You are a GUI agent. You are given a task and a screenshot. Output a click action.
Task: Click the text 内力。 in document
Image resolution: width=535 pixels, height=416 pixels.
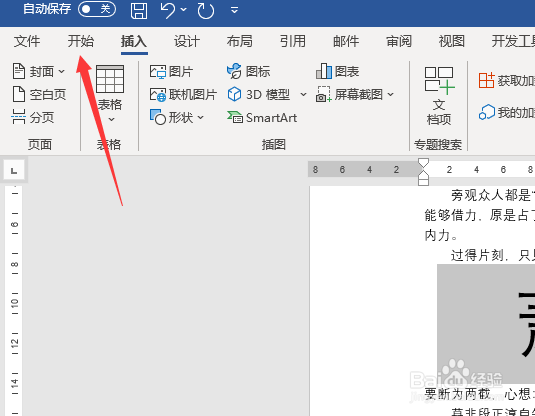pyautogui.click(x=441, y=235)
